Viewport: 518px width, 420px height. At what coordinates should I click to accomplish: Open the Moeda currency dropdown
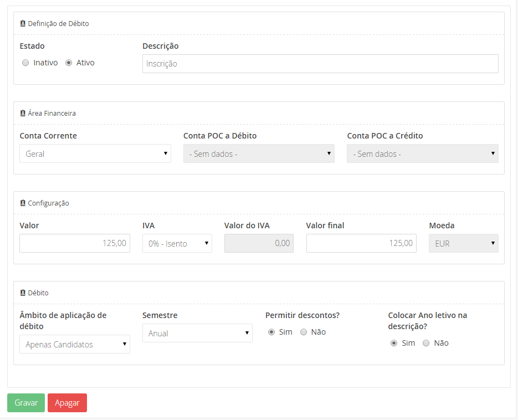click(464, 244)
